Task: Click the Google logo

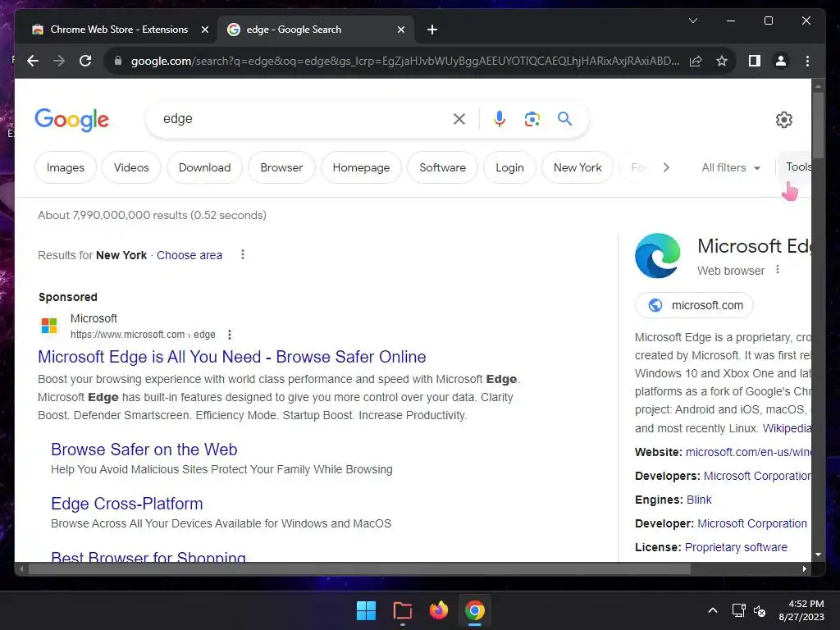Action: click(72, 120)
